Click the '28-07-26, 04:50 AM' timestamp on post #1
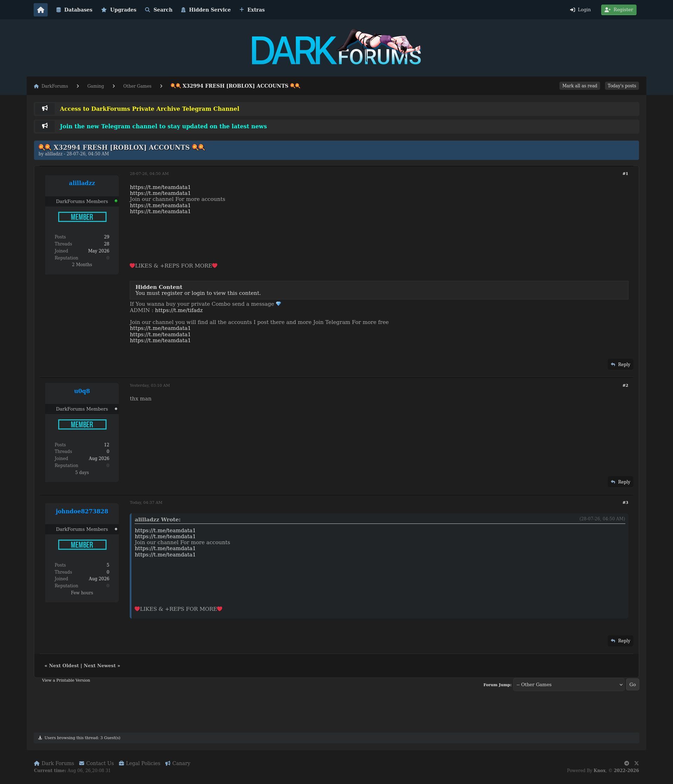This screenshot has height=784, width=673. click(149, 174)
